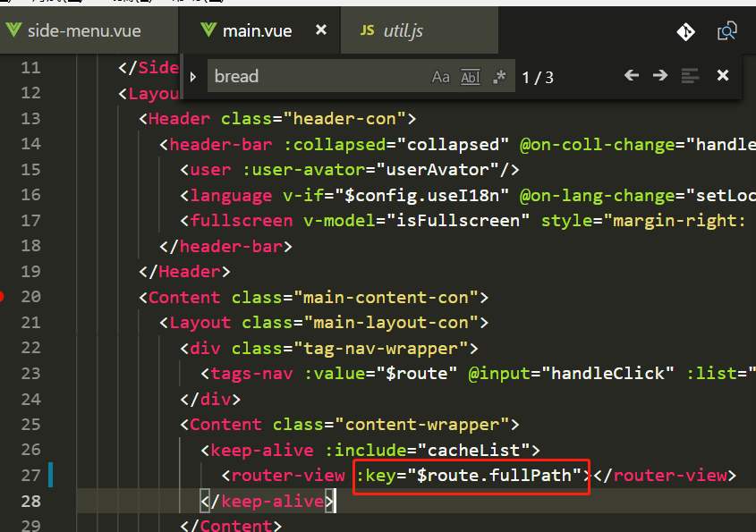Go to next match arrow
The image size is (756, 532).
[660, 76]
